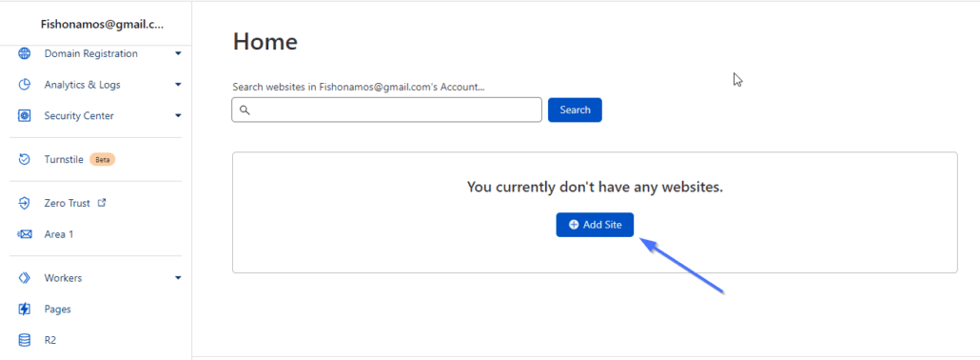Click the Area 1 envelope icon
The width and height of the screenshot is (980, 360).
[25, 234]
